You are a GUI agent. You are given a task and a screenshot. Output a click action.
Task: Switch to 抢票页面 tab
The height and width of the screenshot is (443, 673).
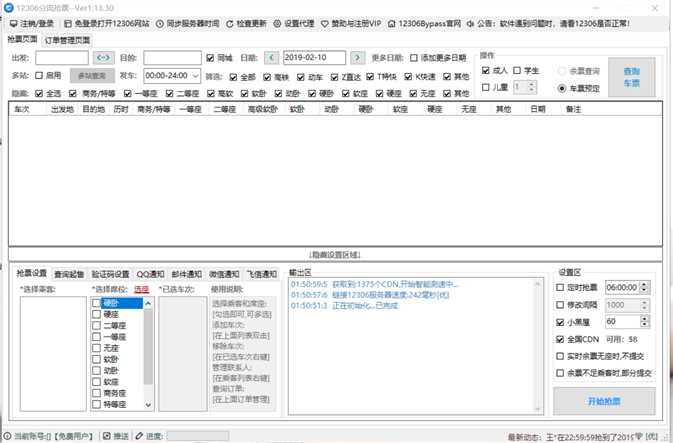(22, 39)
